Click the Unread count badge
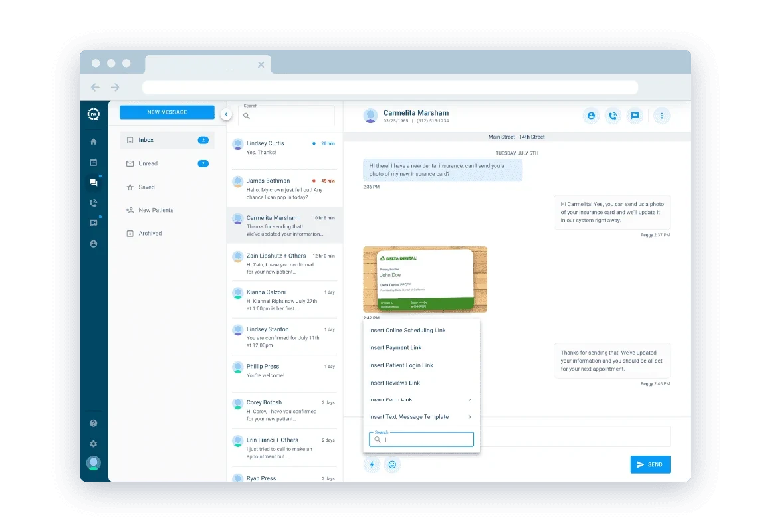Image resolution: width=771 pixels, height=532 pixels. [x=203, y=164]
